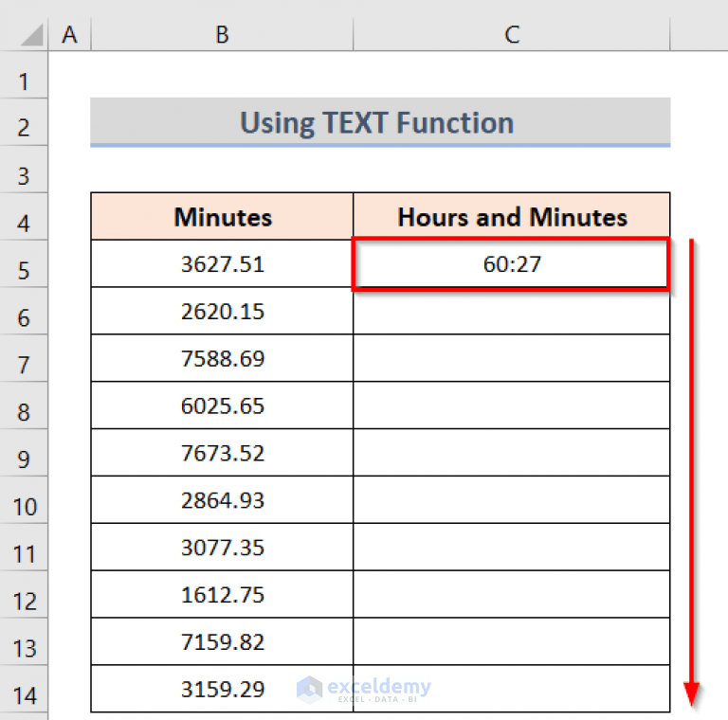Click empty result cell beside 7159.82
Screen dimensions: 728x720
tap(512, 642)
